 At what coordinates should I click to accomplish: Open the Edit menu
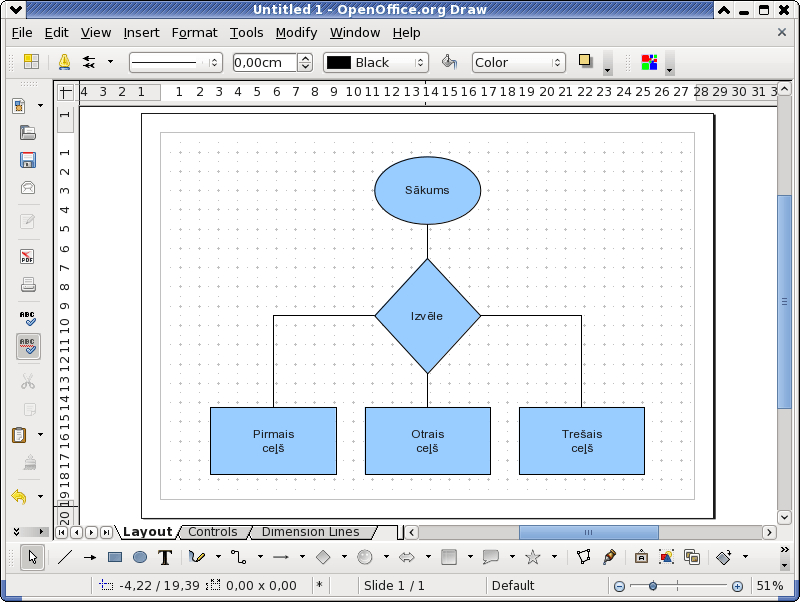point(56,33)
